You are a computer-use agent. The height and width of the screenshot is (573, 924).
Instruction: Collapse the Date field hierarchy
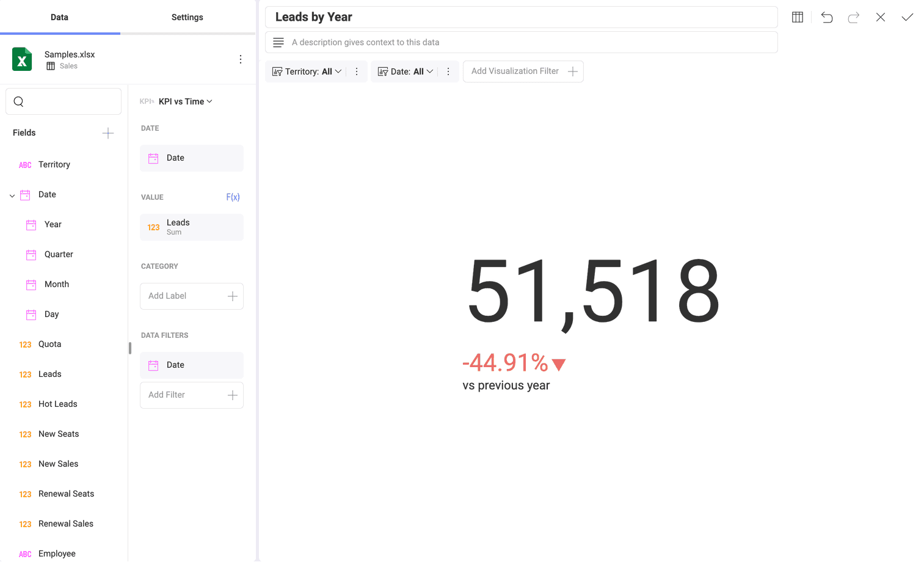[12, 195]
